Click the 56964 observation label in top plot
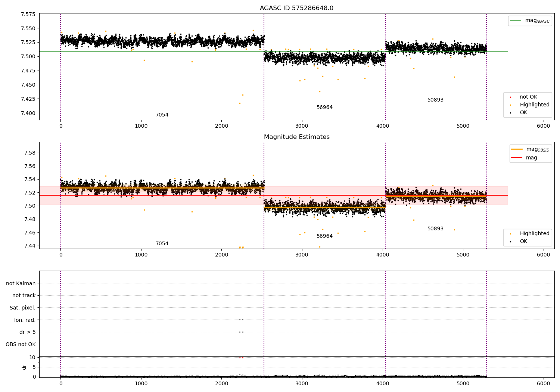Screen dimensions: 560x392 324,108
